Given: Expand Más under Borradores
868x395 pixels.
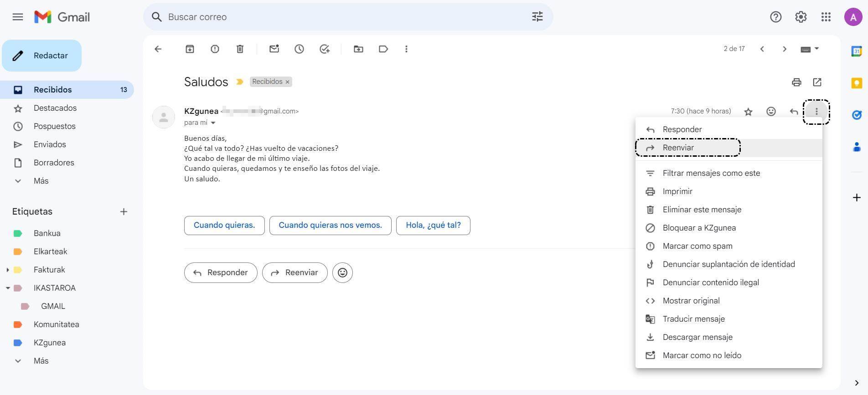Looking at the screenshot, I should tap(41, 181).
